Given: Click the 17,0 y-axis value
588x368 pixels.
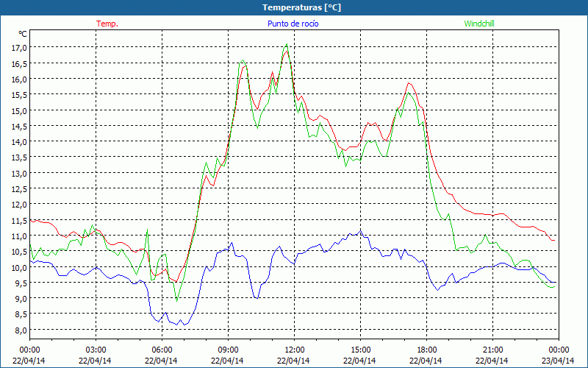Looking at the screenshot, I should [x=21, y=47].
